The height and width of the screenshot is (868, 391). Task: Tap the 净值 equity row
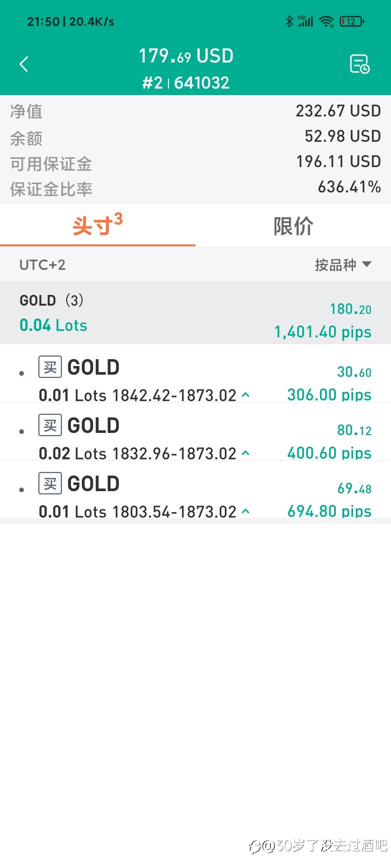coord(195,111)
